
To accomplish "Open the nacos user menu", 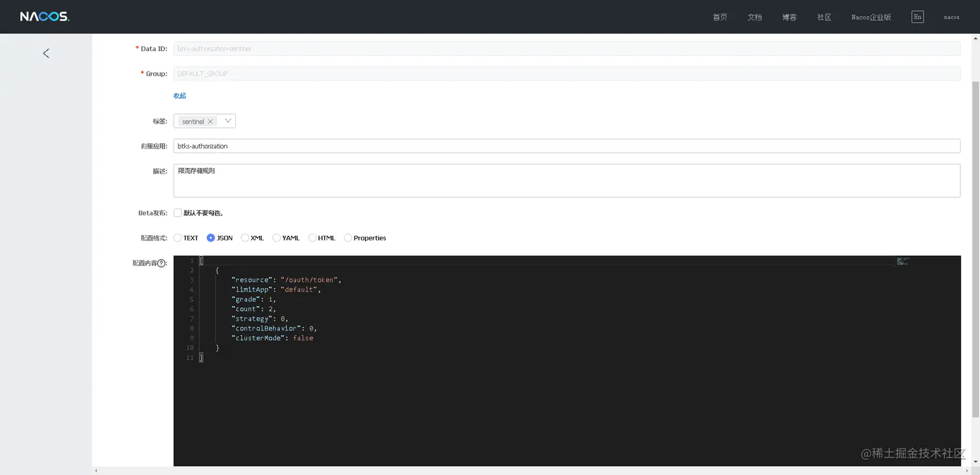I will point(951,17).
